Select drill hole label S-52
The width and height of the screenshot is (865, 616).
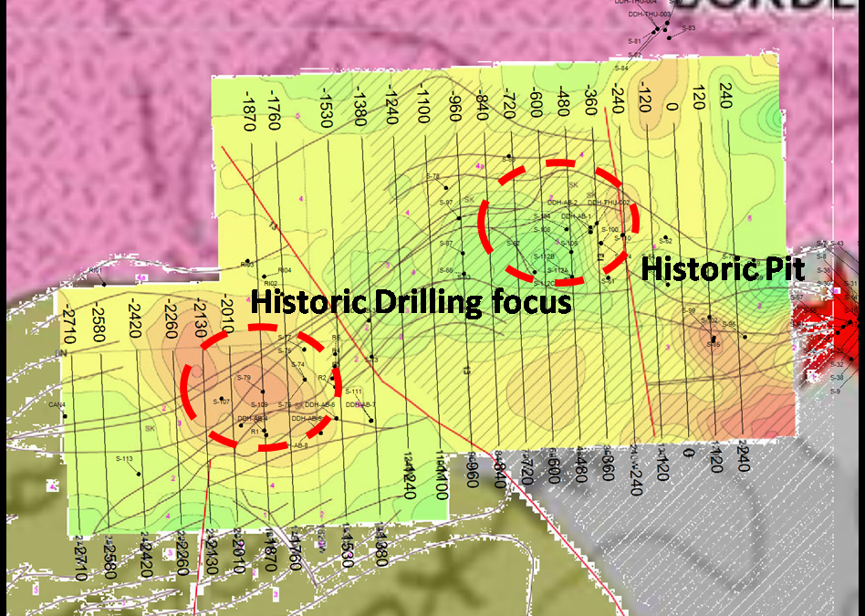(666, 241)
